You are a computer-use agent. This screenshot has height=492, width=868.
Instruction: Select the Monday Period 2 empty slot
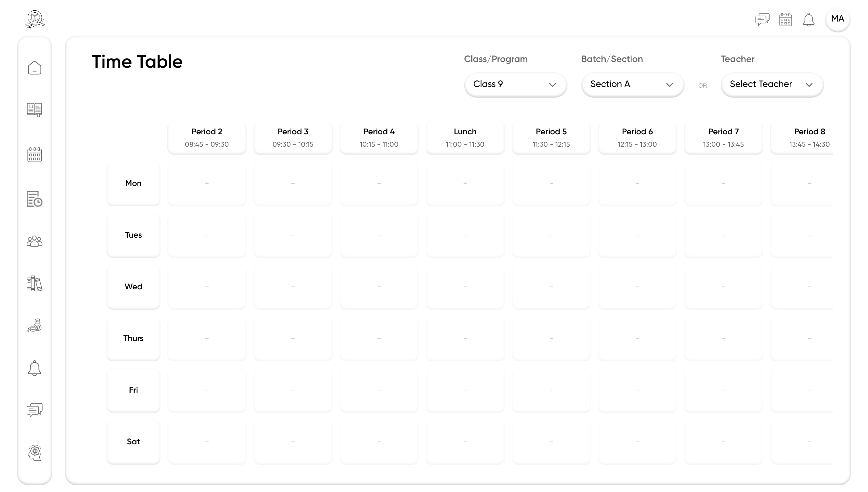[x=206, y=183]
